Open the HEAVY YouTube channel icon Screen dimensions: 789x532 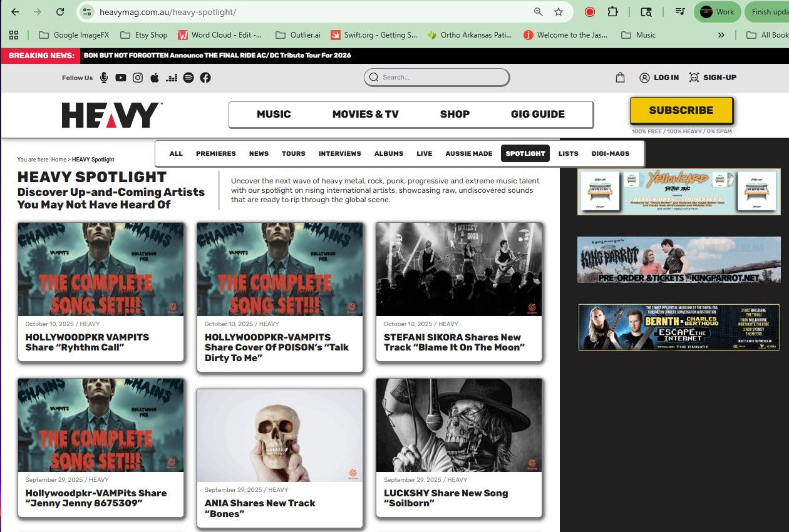pyautogui.click(x=121, y=78)
